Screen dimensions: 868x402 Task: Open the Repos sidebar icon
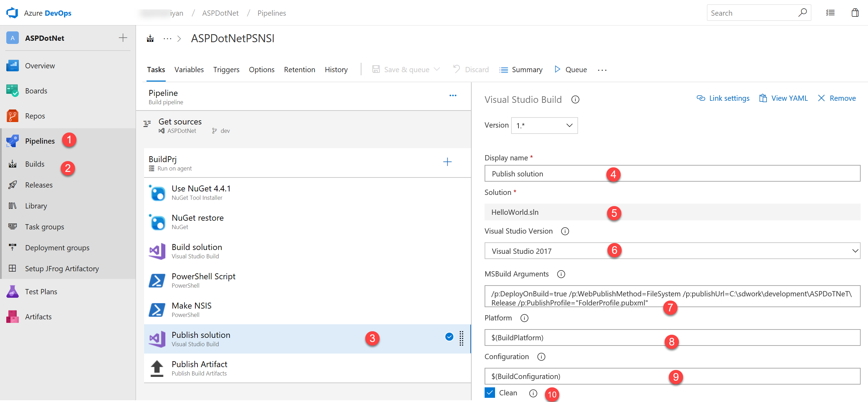(13, 116)
